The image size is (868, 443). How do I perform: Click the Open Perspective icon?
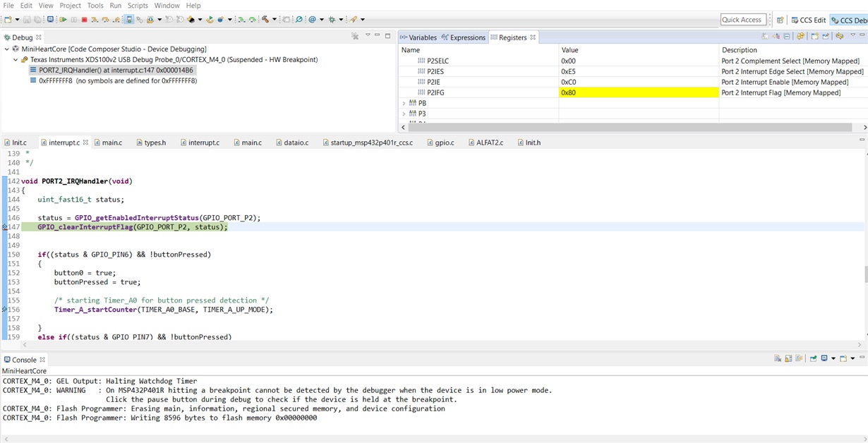click(780, 20)
